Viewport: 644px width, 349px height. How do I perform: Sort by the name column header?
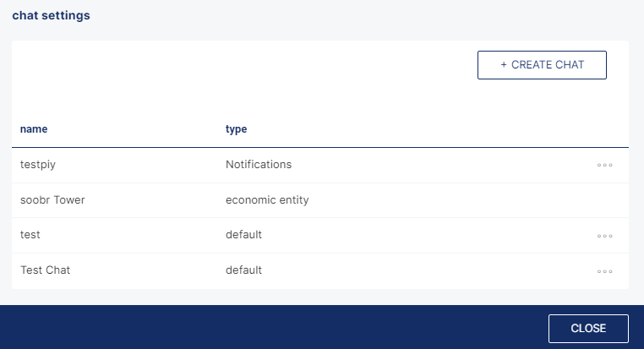click(34, 129)
